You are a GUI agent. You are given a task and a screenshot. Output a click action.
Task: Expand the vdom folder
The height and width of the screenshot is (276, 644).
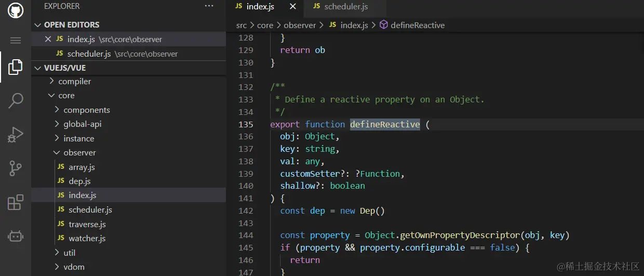pyautogui.click(x=128, y=267)
